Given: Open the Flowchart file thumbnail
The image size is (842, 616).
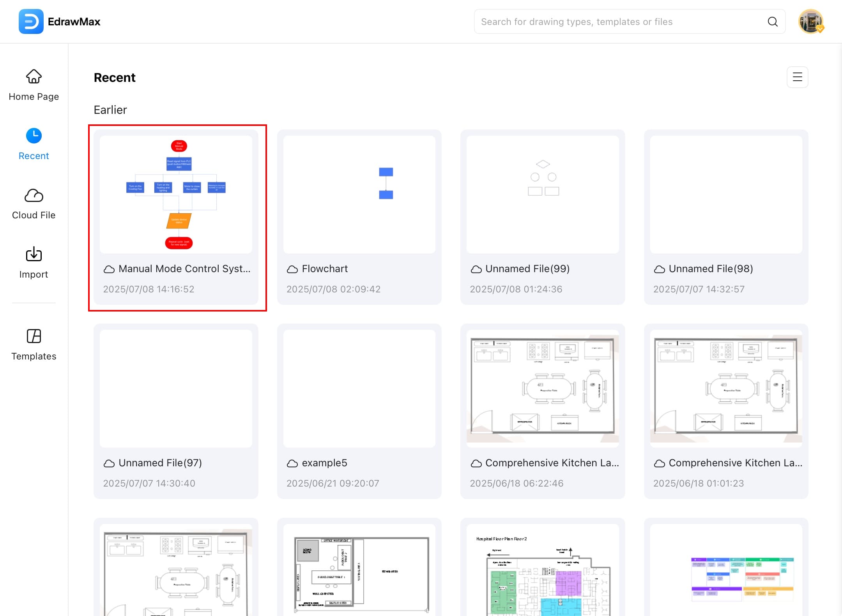Looking at the screenshot, I should coord(359,194).
